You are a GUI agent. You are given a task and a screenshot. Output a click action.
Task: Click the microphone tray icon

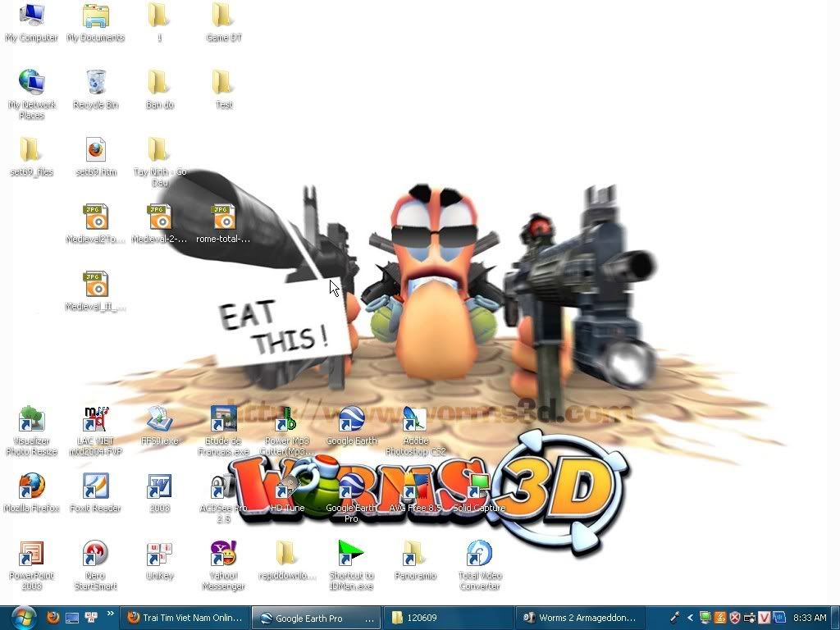tap(675, 618)
